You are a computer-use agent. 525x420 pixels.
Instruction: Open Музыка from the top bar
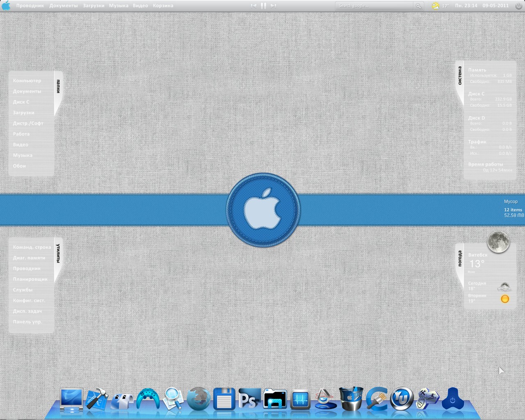tap(119, 6)
